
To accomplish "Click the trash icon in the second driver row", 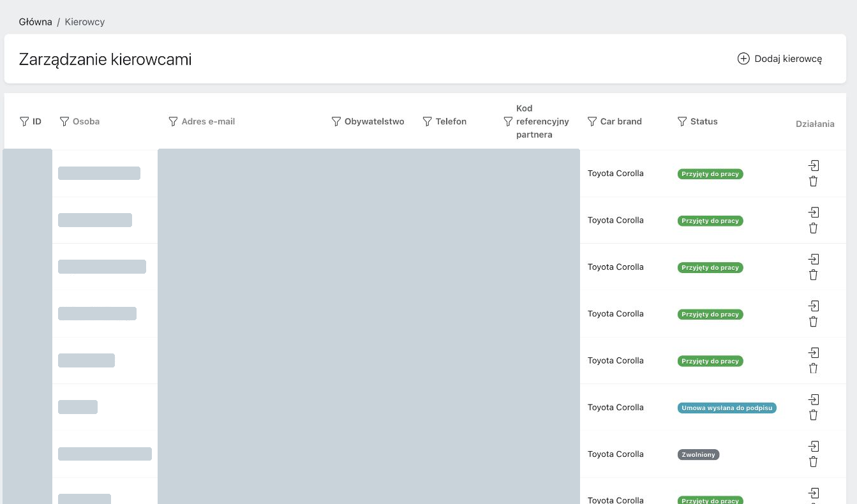I will pyautogui.click(x=814, y=228).
